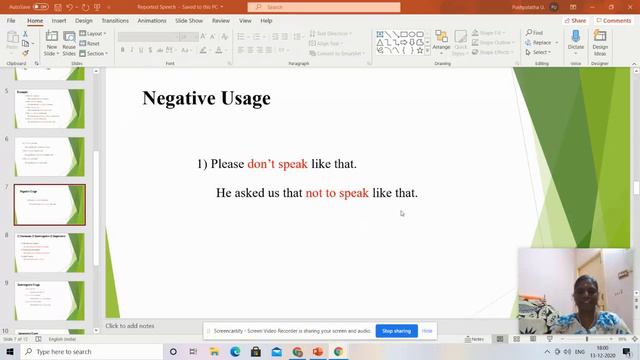Open the Select dropdown in Editing
The height and width of the screenshot is (360, 640).
coord(538,52)
